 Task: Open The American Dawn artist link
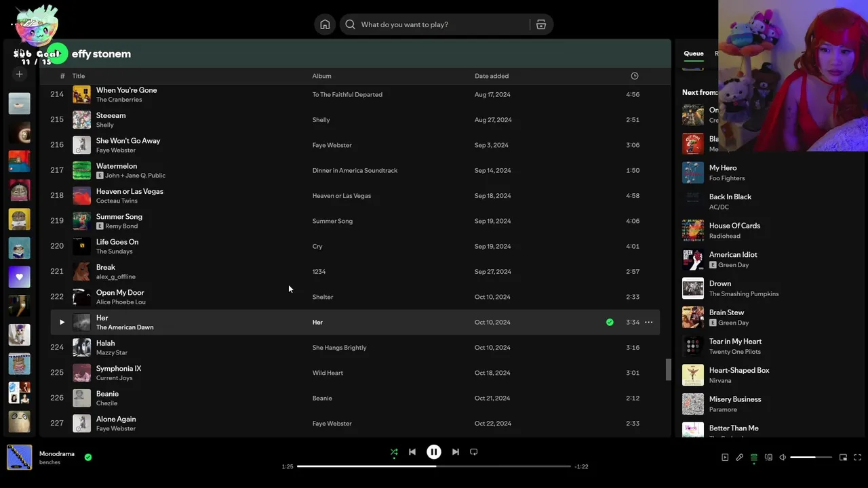[125, 327]
